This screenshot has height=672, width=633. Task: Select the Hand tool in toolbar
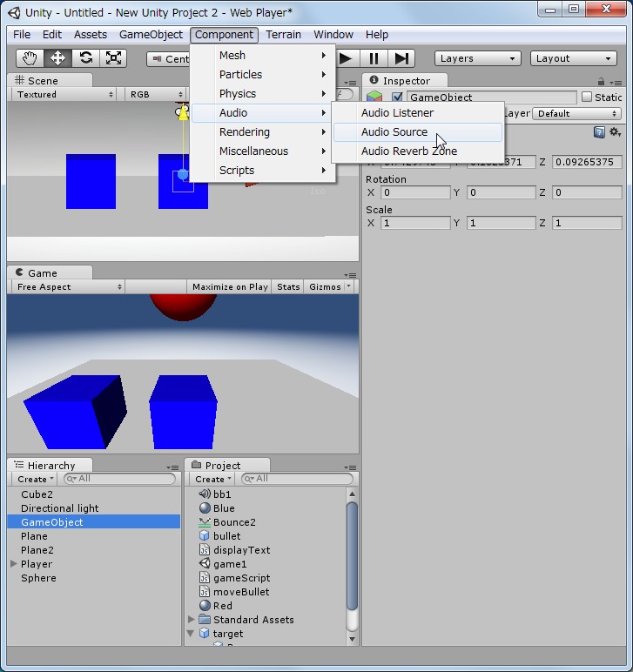pyautogui.click(x=30, y=58)
